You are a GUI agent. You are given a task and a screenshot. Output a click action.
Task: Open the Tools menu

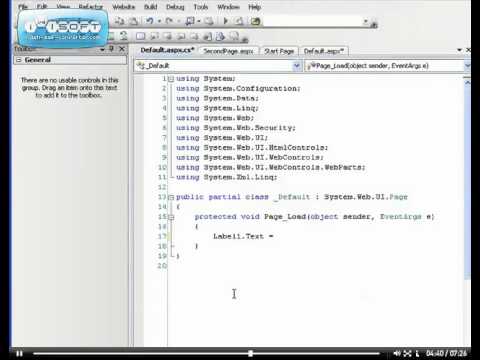click(x=201, y=7)
